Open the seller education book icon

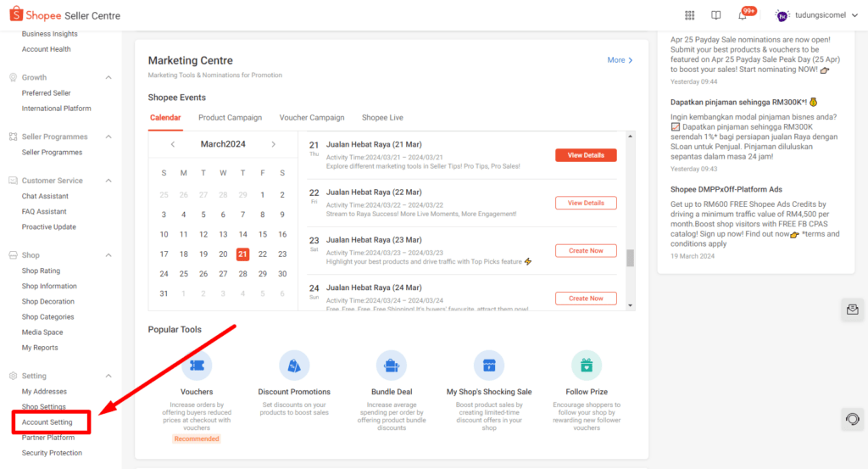pyautogui.click(x=715, y=15)
